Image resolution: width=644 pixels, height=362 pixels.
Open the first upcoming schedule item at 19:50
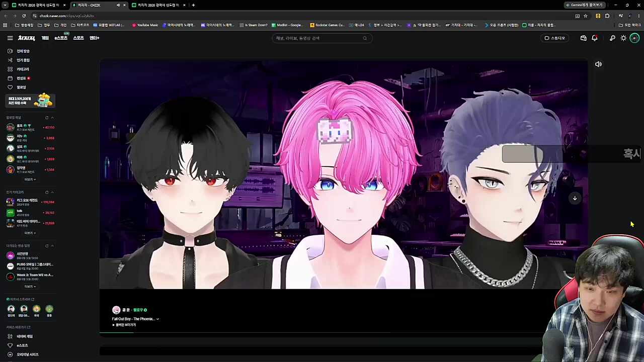point(30,255)
